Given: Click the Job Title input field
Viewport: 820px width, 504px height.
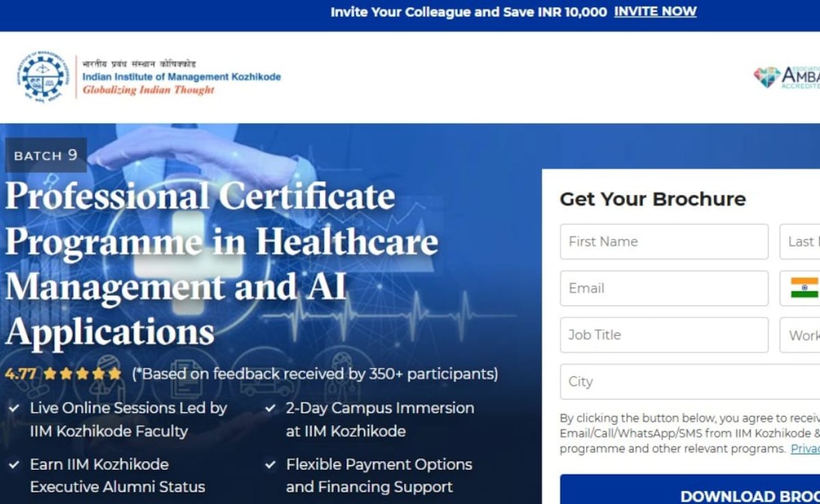Looking at the screenshot, I should click(x=664, y=335).
